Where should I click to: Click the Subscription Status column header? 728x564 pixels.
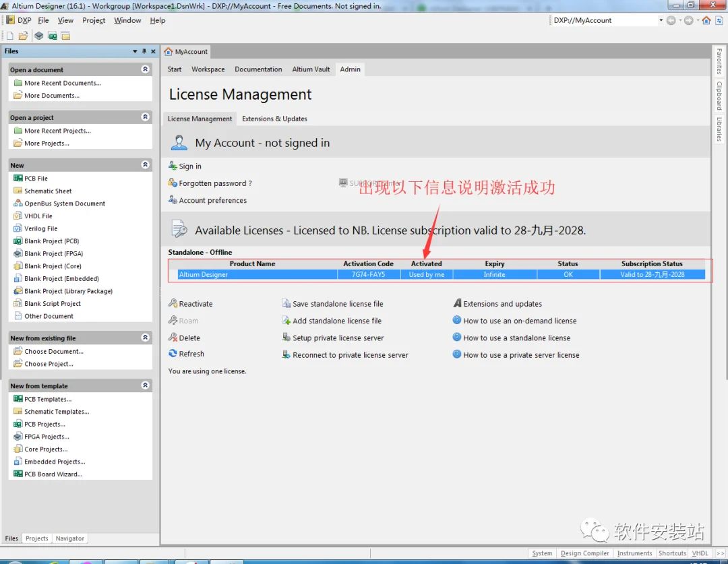click(652, 263)
